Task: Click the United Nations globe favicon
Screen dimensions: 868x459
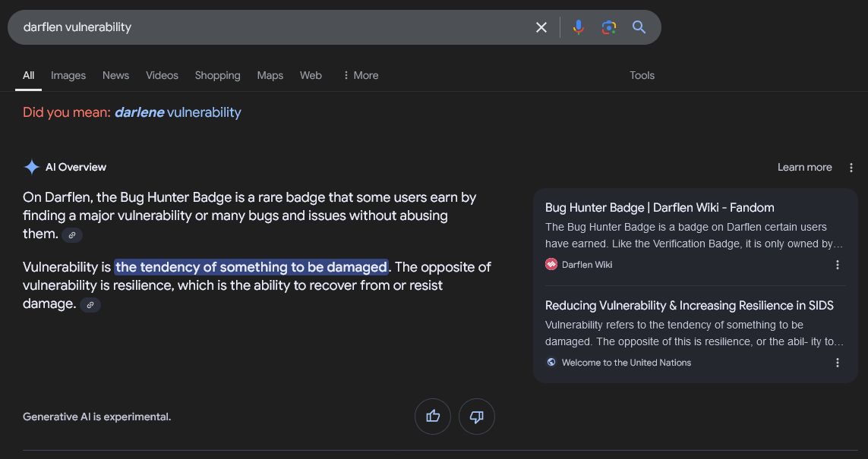Action: tap(551, 362)
